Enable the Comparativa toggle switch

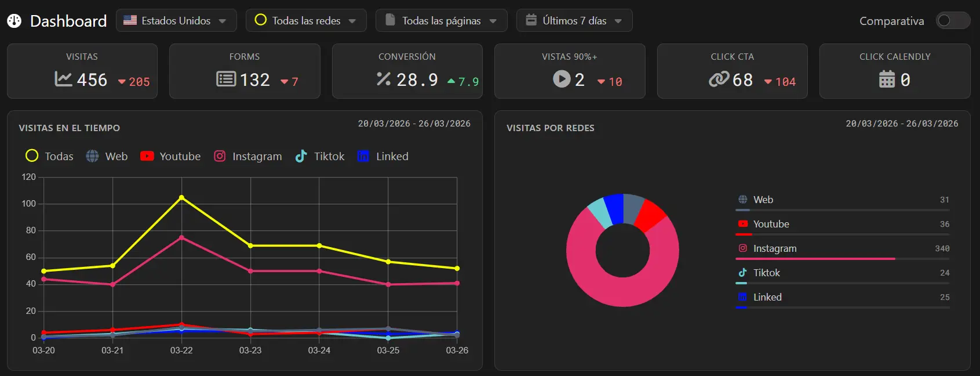(952, 21)
